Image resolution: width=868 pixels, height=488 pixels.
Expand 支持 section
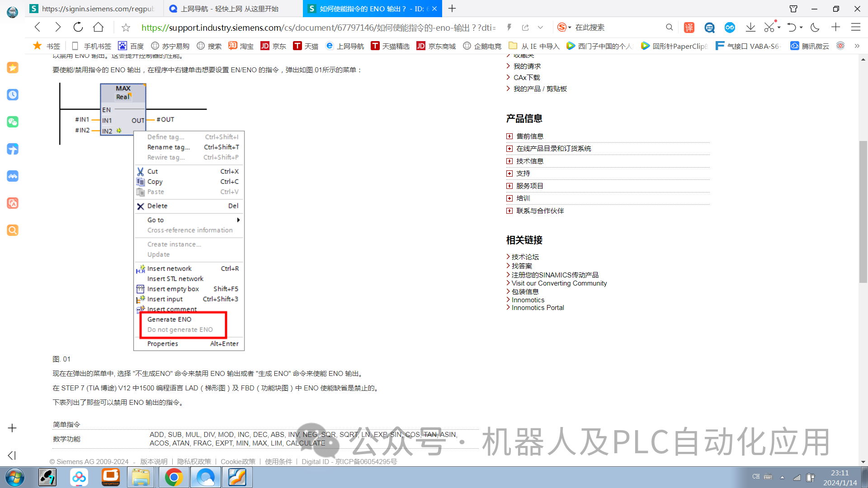point(509,174)
